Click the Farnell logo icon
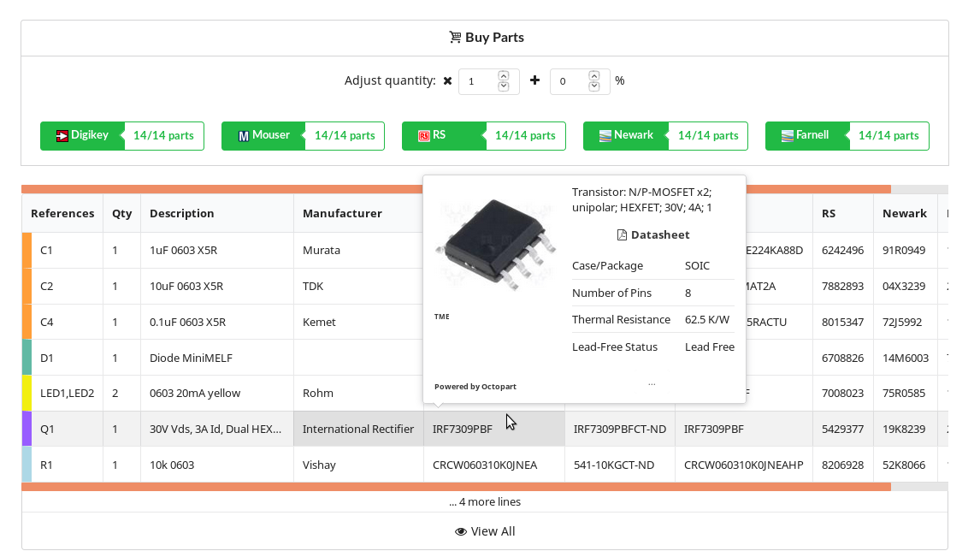 [788, 136]
